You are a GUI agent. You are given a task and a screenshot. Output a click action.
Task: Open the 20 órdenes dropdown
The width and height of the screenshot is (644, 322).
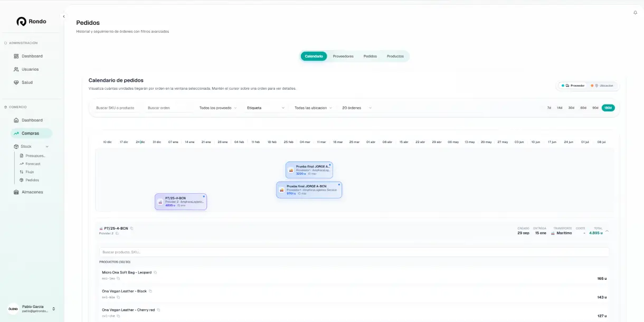point(357,108)
